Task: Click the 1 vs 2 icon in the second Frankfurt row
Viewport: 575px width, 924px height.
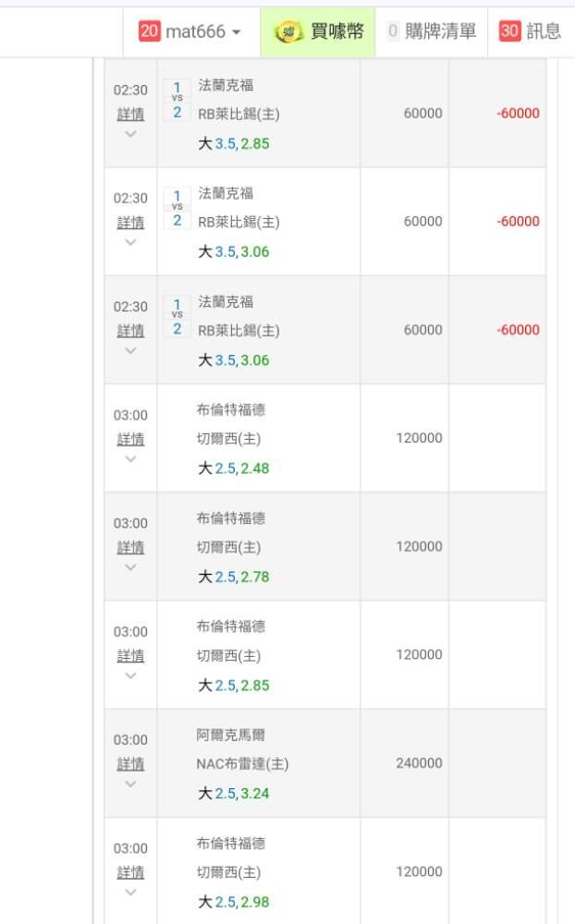Action: point(177,209)
